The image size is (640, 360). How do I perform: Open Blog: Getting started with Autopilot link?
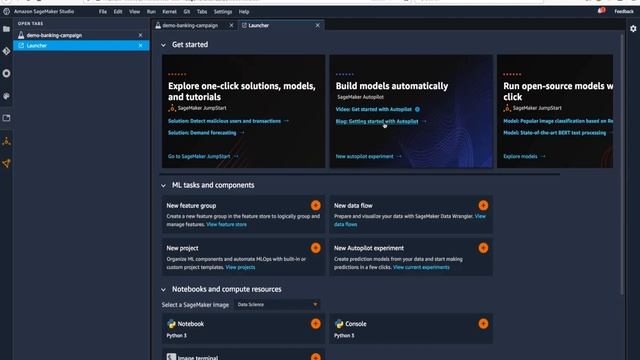pyautogui.click(x=377, y=121)
